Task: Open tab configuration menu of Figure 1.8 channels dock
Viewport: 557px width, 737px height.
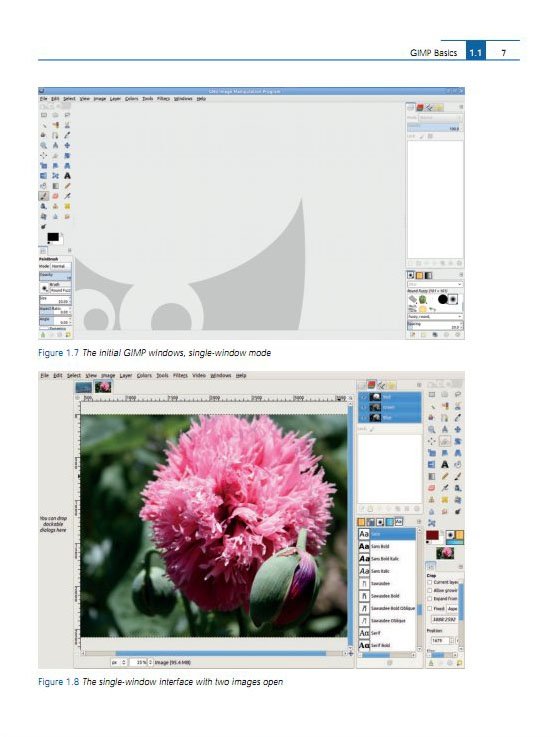Action: click(x=419, y=385)
